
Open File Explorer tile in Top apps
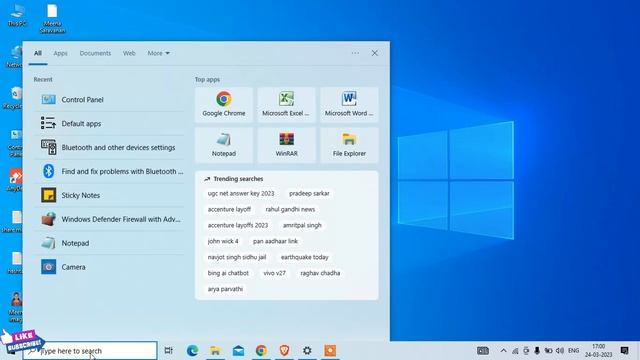(349, 145)
